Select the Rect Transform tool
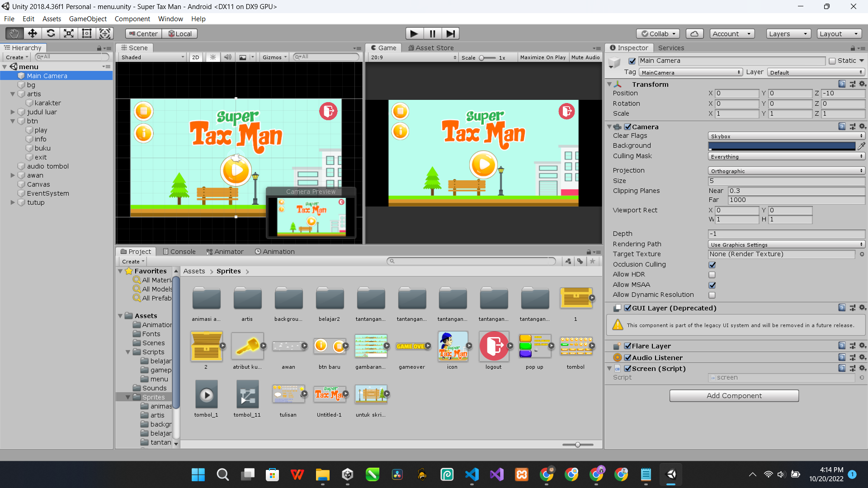This screenshot has width=868, height=488. (87, 33)
